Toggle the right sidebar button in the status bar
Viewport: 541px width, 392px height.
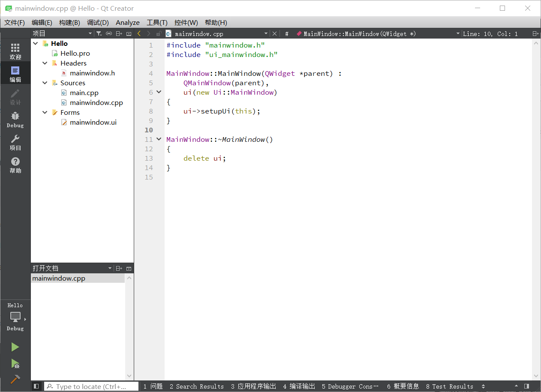tap(526, 386)
